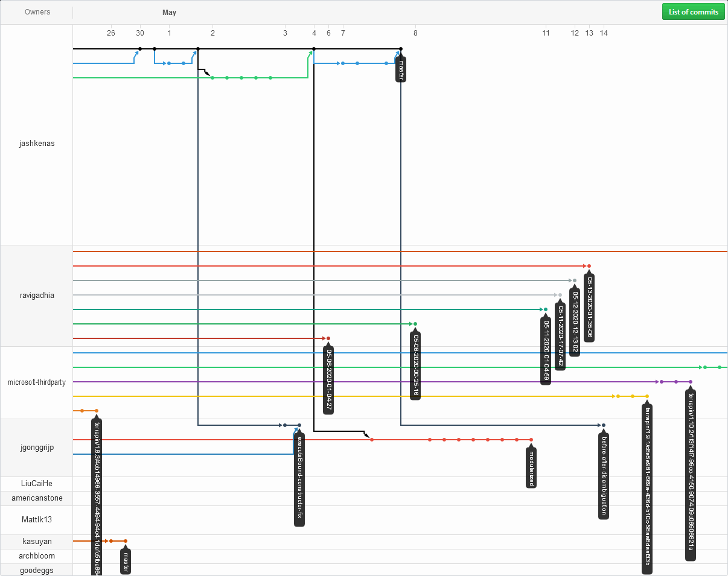Select the modularized branch tag
The image size is (728, 576).
click(x=531, y=467)
